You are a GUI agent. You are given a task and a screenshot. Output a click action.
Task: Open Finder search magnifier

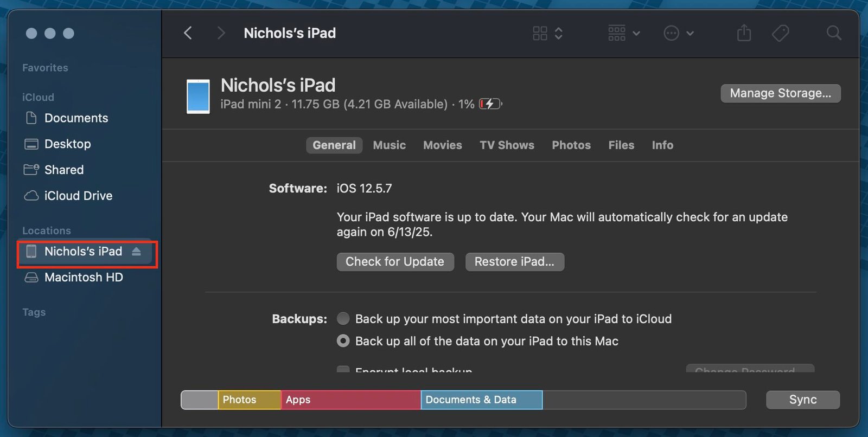pos(834,34)
